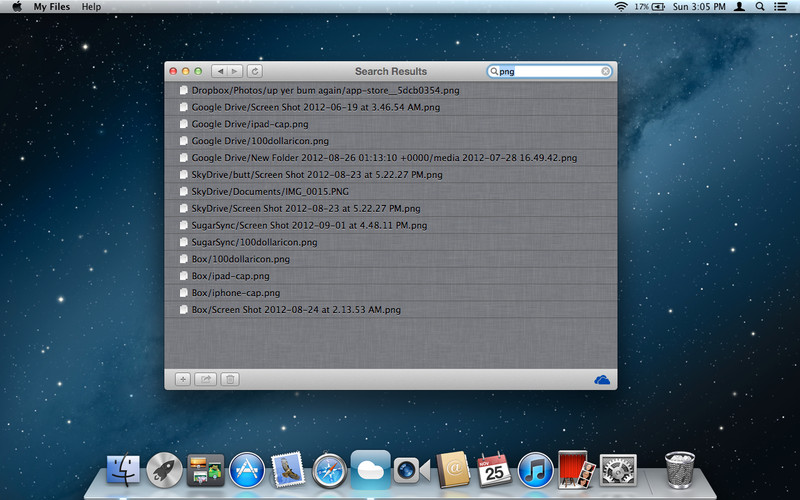Image resolution: width=800 pixels, height=500 pixels.
Task: Open the Help menu
Action: pyautogui.click(x=91, y=7)
